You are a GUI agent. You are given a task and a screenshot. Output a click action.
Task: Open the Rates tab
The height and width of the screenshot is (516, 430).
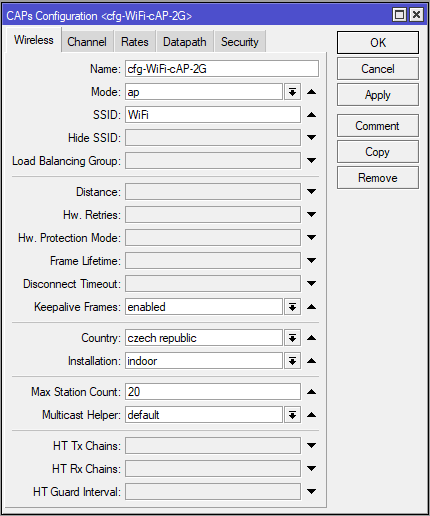(x=135, y=42)
